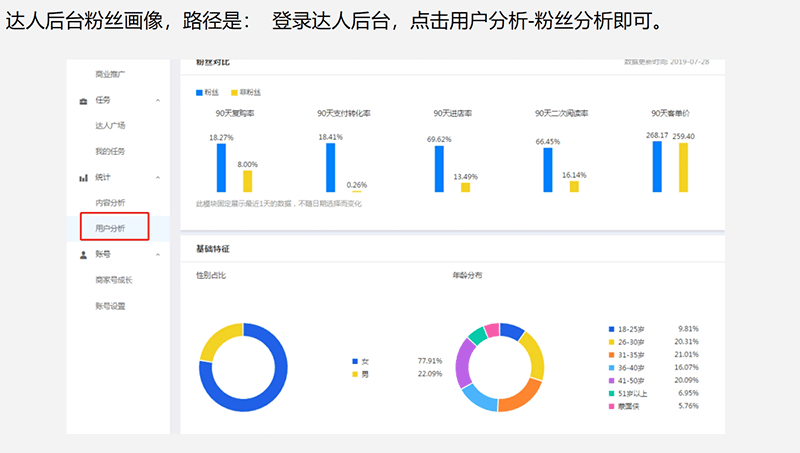The image size is (800, 453).
Task: Open 内容分析 in the sidebar
Action: pyautogui.click(x=110, y=203)
